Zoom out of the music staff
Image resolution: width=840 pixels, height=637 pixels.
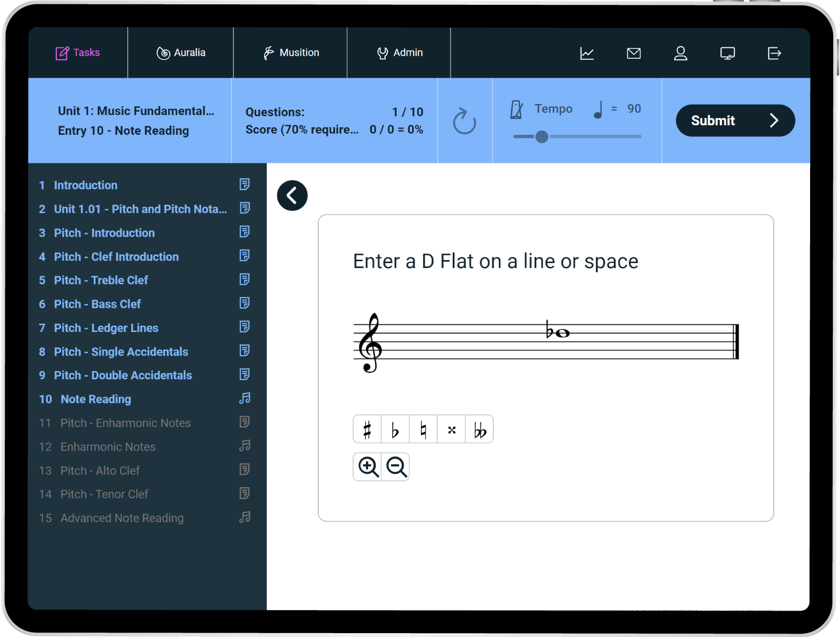pyautogui.click(x=396, y=466)
